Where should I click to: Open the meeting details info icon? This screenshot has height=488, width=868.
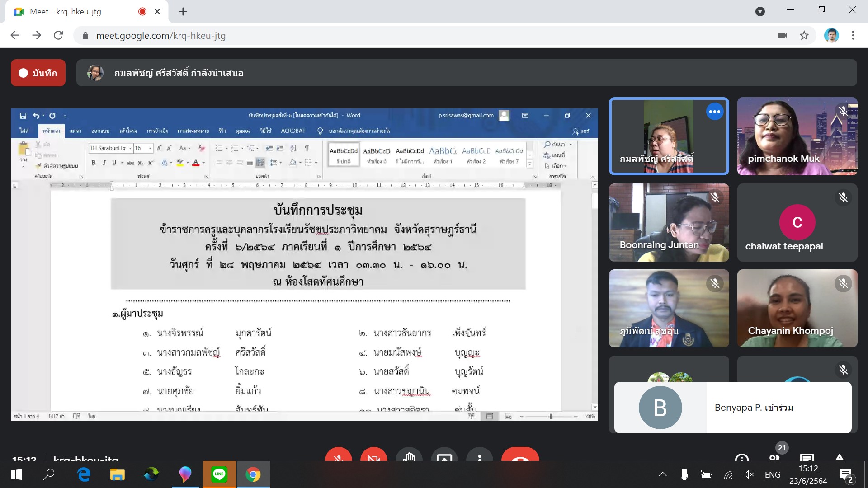[x=741, y=457]
